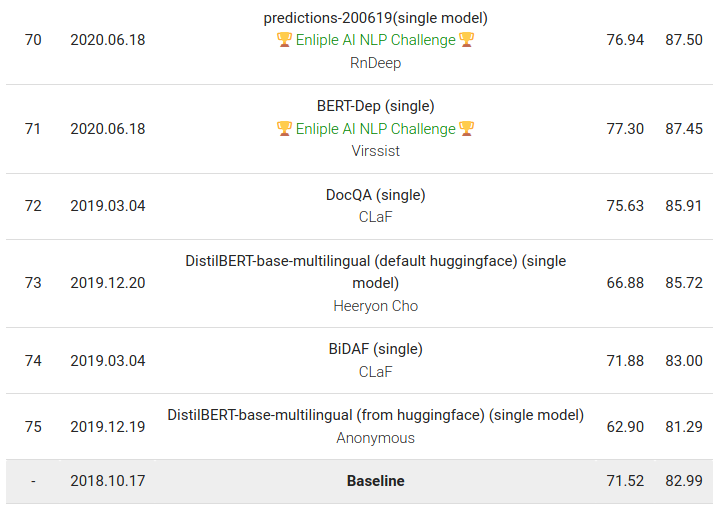Select BiDAF (single) model title
This screenshot has height=532, width=725.
click(x=375, y=349)
